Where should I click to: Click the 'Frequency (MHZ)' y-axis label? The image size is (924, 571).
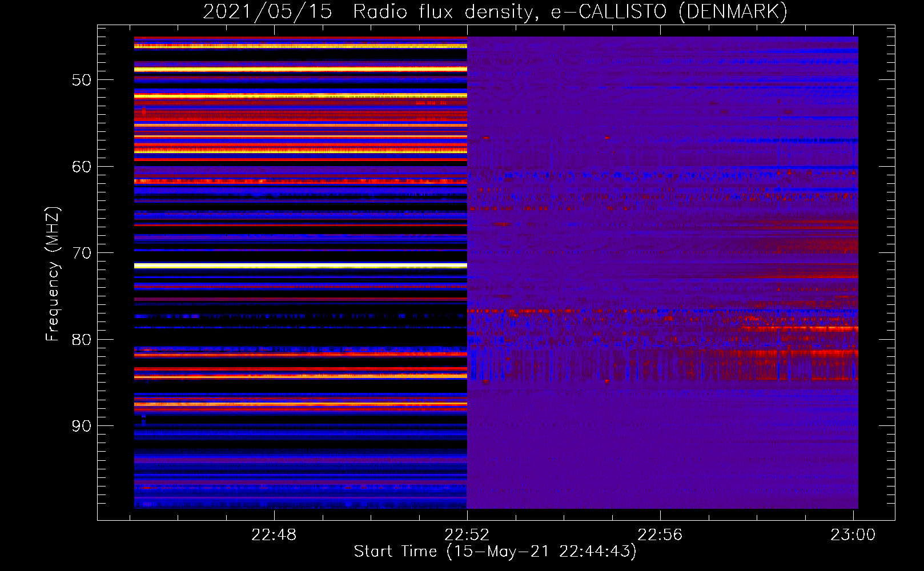(53, 274)
